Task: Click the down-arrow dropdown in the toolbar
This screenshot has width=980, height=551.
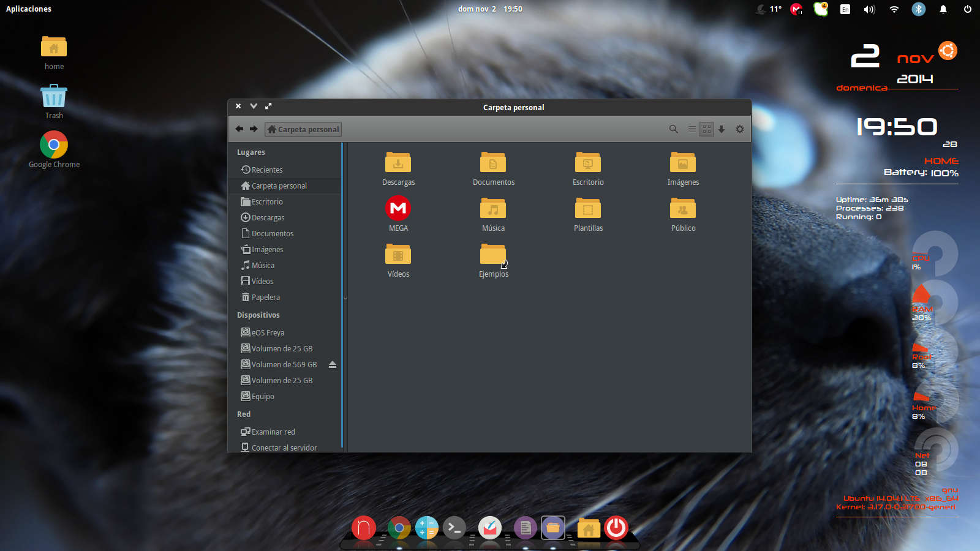Action: pyautogui.click(x=722, y=129)
